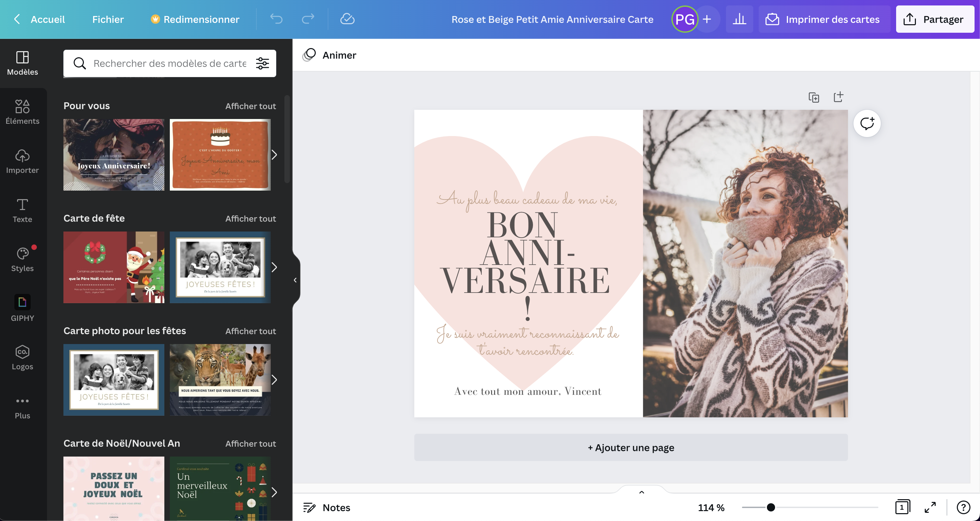This screenshot has height=521, width=980.
Task: Show all Carte de fête templates
Action: 250,219
